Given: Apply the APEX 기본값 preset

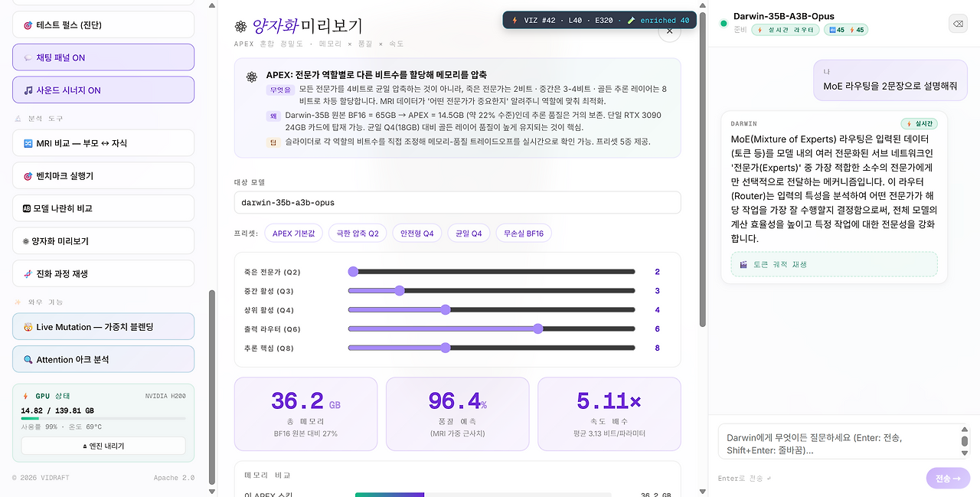Looking at the screenshot, I should pyautogui.click(x=293, y=233).
